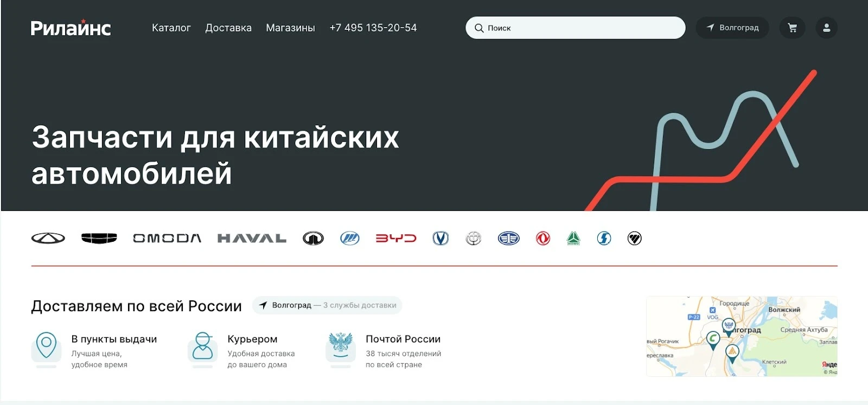The height and width of the screenshot is (405, 868).
Task: Open the Магазины link
Action: pyautogui.click(x=290, y=28)
